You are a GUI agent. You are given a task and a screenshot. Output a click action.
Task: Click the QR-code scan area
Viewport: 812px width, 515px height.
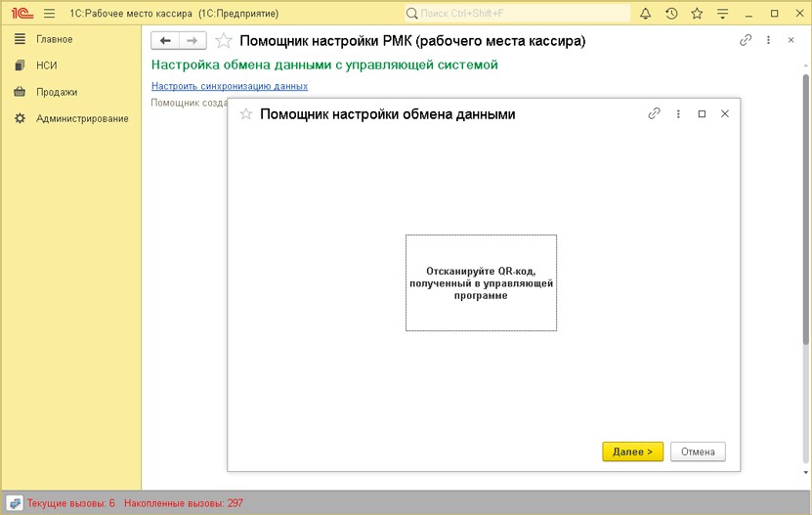481,282
